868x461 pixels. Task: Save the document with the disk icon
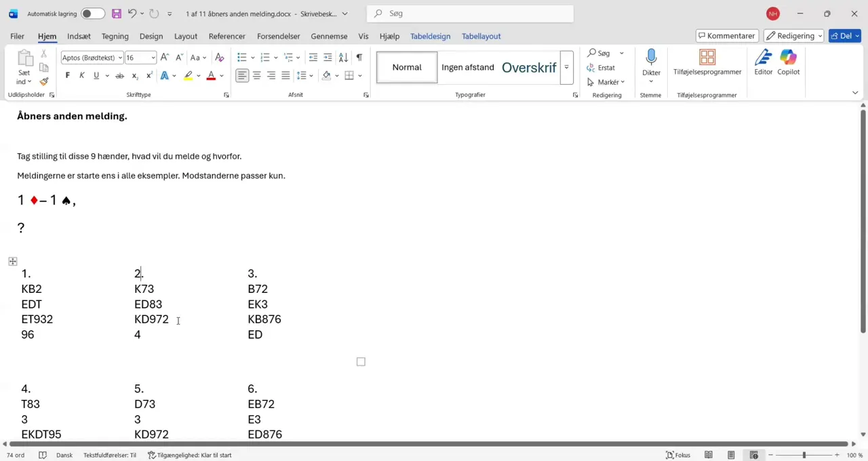click(x=117, y=14)
